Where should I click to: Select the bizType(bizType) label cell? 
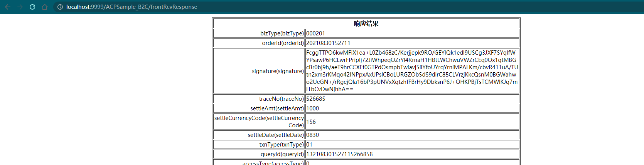pyautogui.click(x=259, y=33)
